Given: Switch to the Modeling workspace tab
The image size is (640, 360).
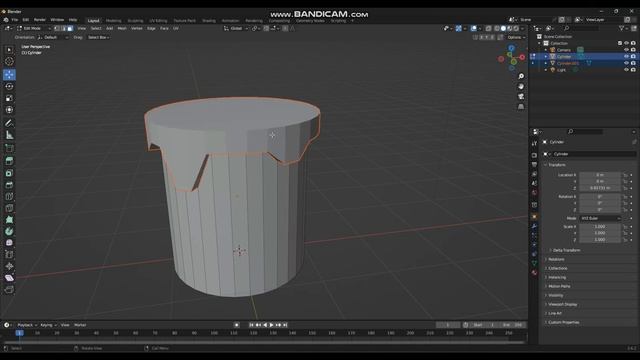Looking at the screenshot, I should [113, 20].
